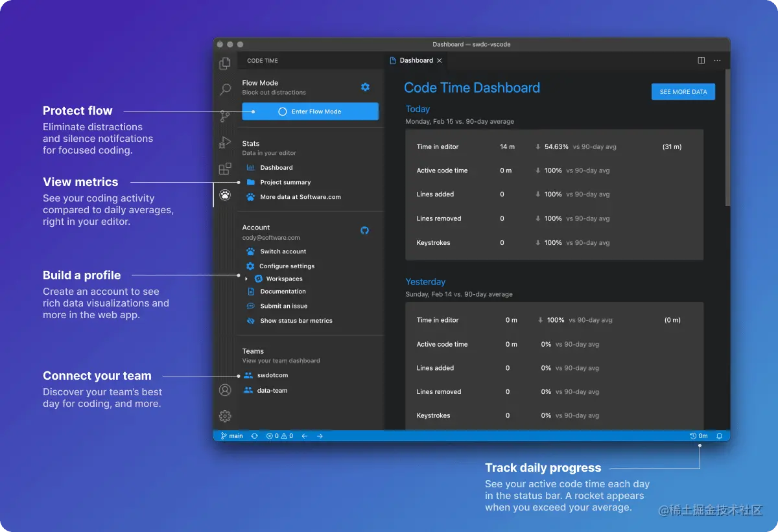This screenshot has width=778, height=532.
Task: Open the Manage gear in activity bar
Action: coord(225,416)
